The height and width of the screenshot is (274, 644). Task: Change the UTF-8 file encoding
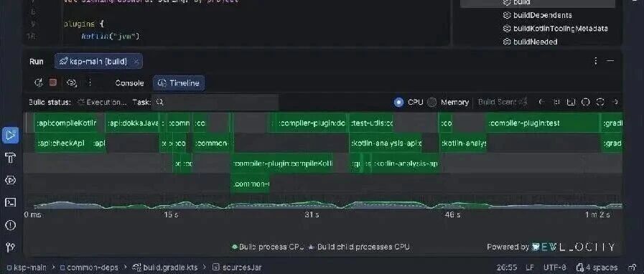click(555, 268)
